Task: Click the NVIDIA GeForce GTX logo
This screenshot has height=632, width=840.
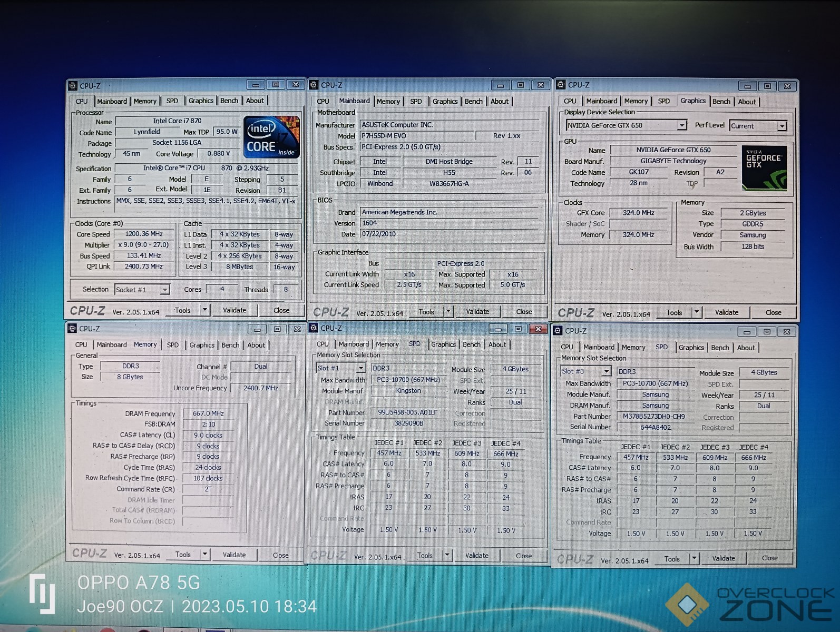Action: tap(764, 169)
